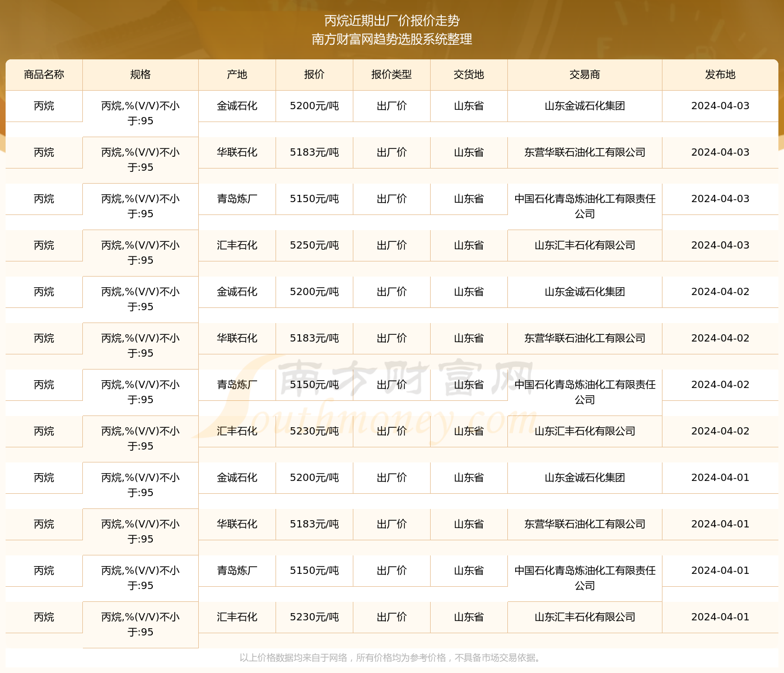Click the 商品名称 column header

tap(44, 74)
